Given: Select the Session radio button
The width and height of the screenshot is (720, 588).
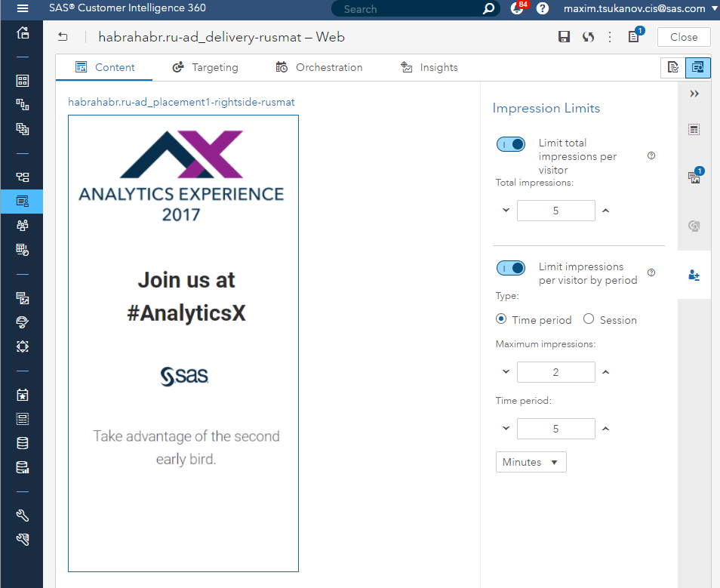Looking at the screenshot, I should point(589,319).
